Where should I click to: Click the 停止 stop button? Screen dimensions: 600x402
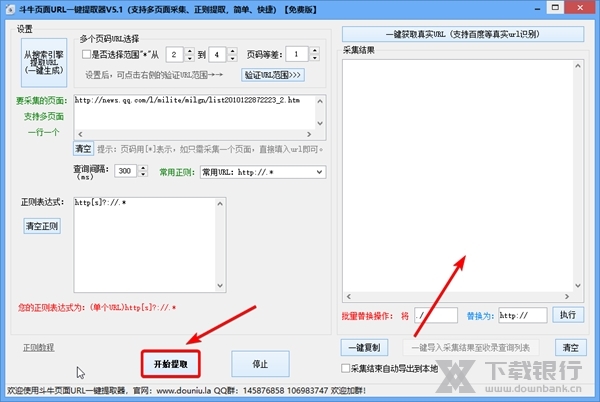(260, 364)
